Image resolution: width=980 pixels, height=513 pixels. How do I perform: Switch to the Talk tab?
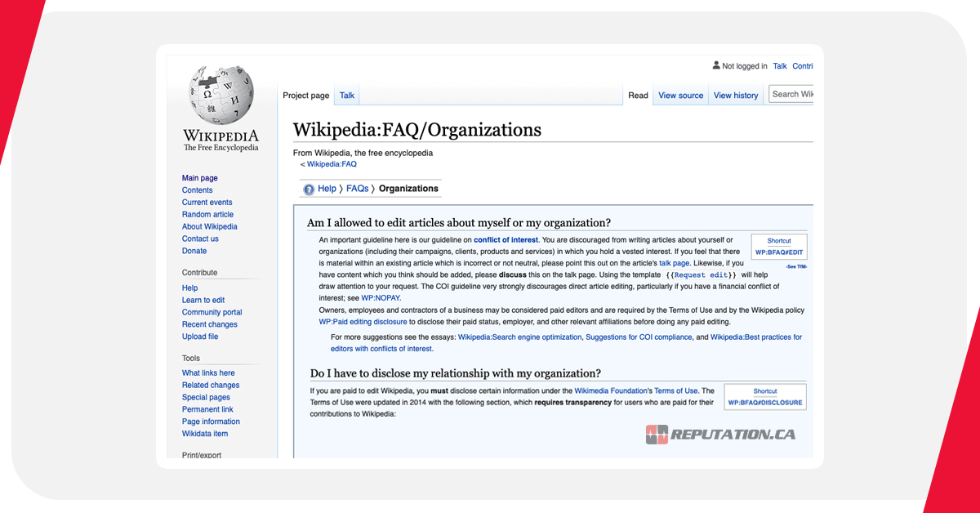pyautogui.click(x=347, y=96)
